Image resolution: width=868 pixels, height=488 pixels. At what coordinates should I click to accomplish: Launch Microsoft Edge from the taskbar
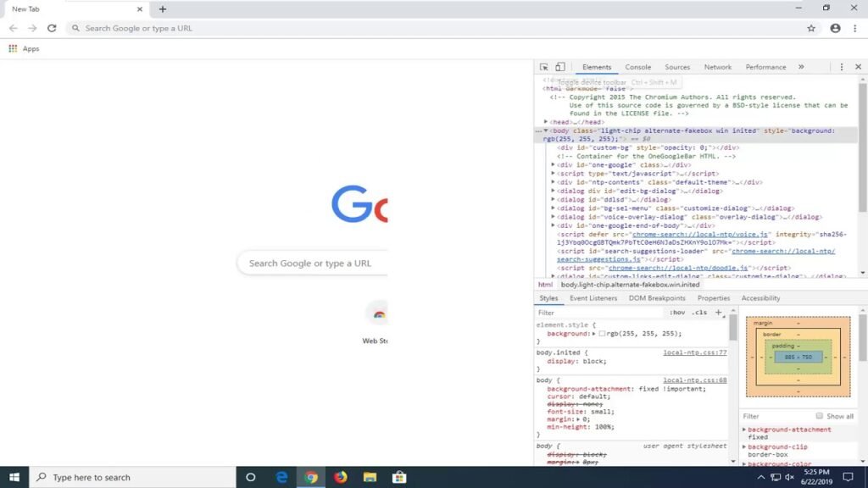[281, 477]
